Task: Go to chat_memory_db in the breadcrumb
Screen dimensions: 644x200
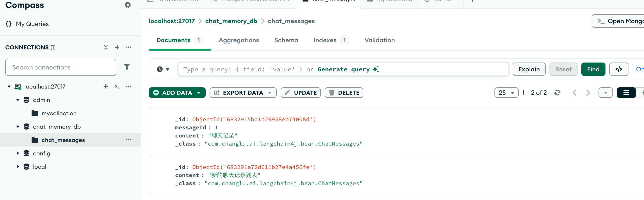Action: pos(231,21)
